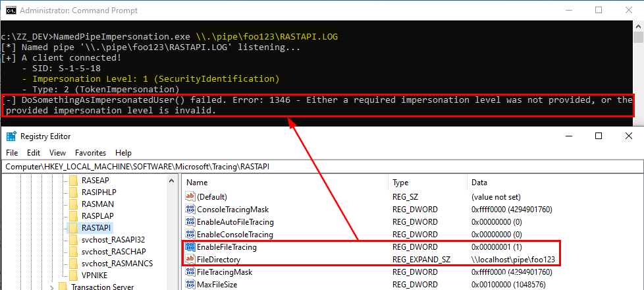This screenshot has height=290, width=644.
Task: Click the (Default) string value icon
Action: point(190,196)
